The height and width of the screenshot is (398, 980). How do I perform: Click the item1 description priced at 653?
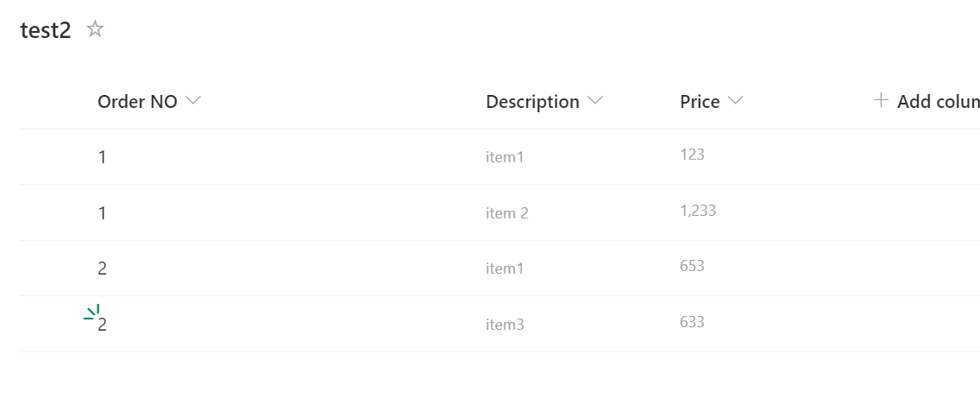(505, 268)
